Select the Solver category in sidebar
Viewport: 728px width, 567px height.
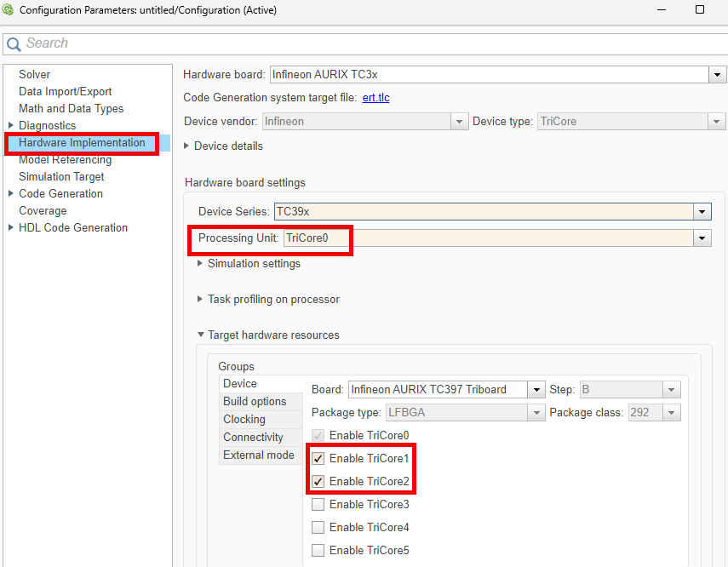tap(34, 74)
